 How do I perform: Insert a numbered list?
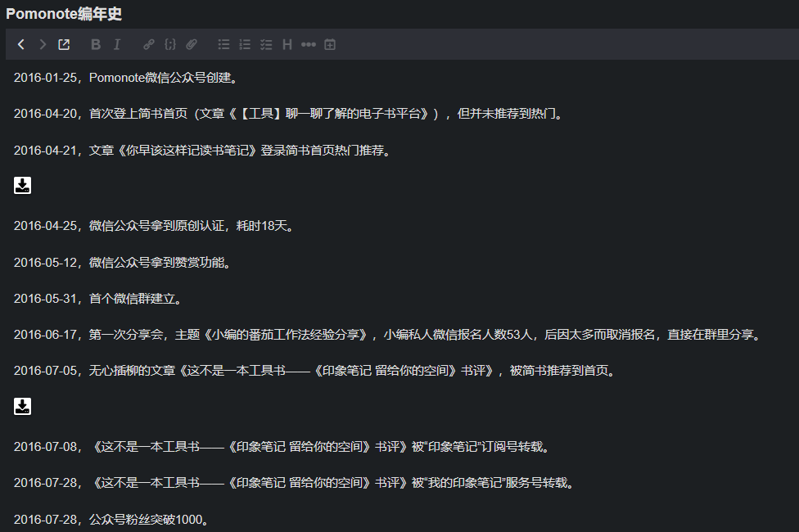[245, 44]
